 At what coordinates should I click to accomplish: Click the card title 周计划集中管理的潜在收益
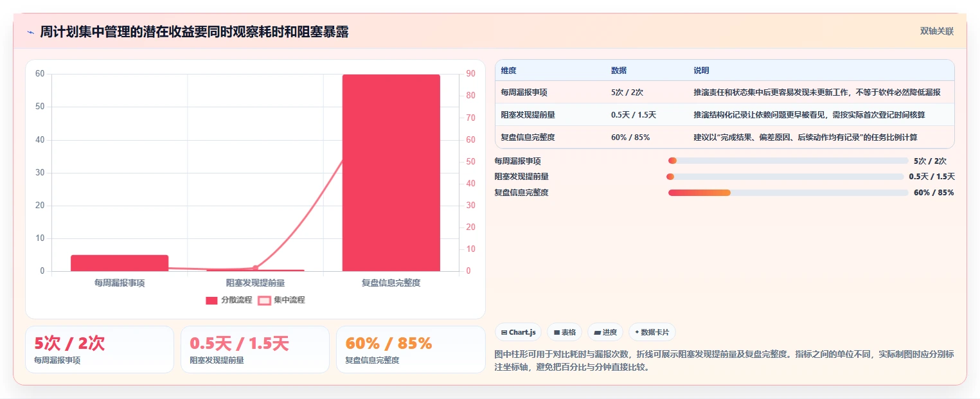pos(194,32)
